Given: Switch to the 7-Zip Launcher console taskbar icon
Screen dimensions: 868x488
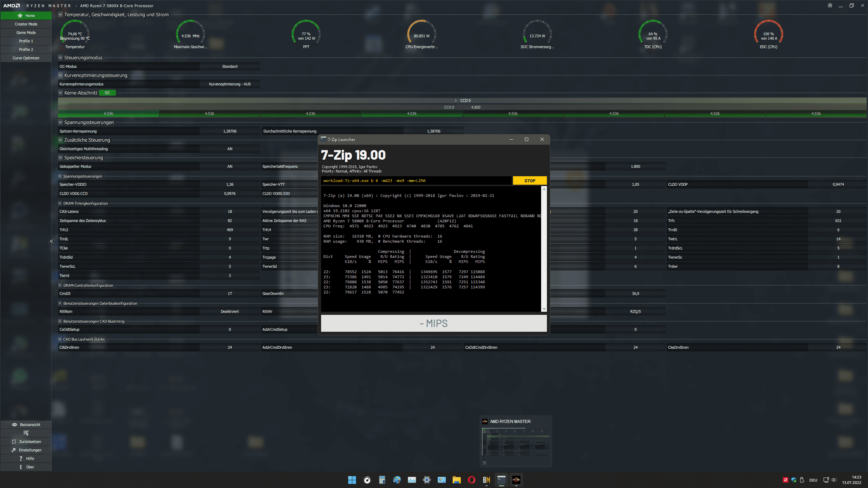Looking at the screenshot, I should click(x=501, y=480).
